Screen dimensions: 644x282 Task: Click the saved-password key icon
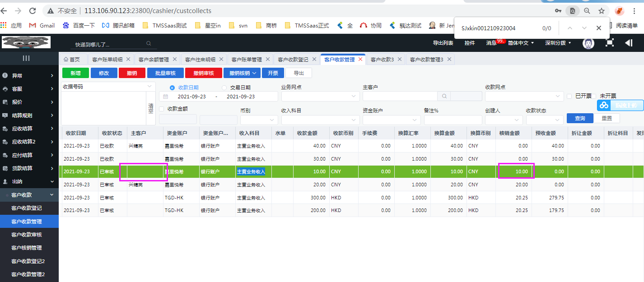point(559,10)
